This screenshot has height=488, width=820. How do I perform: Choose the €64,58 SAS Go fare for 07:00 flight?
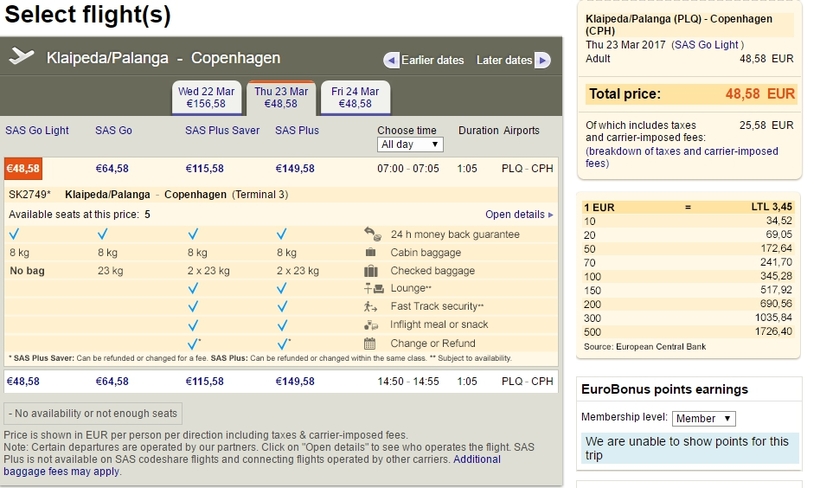pos(112,169)
